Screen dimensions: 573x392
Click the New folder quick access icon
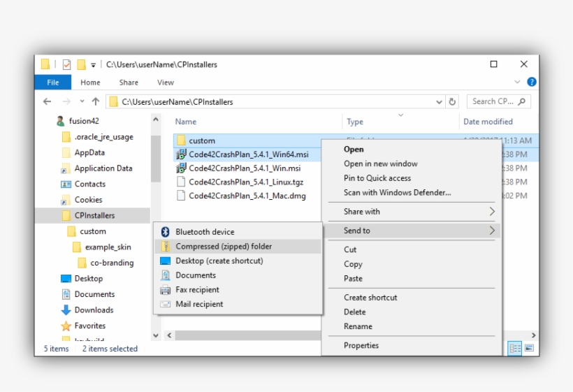point(82,65)
